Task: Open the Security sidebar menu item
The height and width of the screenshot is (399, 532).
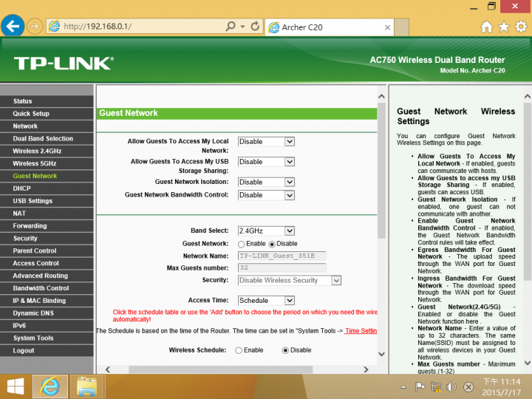Action: (x=47, y=239)
